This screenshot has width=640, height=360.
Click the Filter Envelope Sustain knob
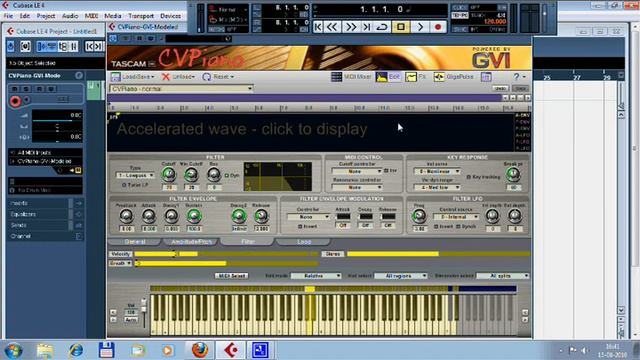194,216
